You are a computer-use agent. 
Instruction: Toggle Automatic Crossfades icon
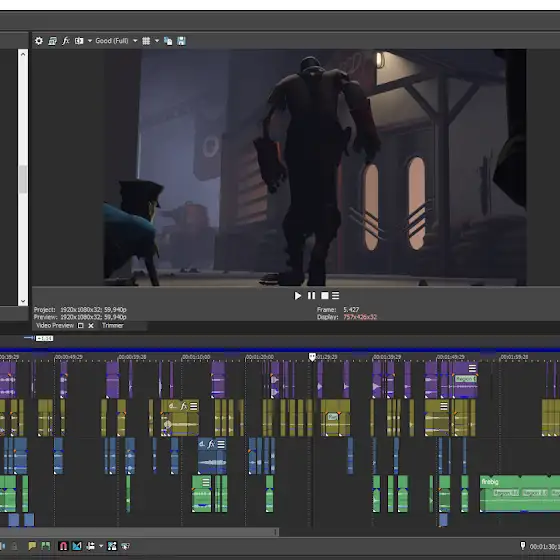click(77, 546)
